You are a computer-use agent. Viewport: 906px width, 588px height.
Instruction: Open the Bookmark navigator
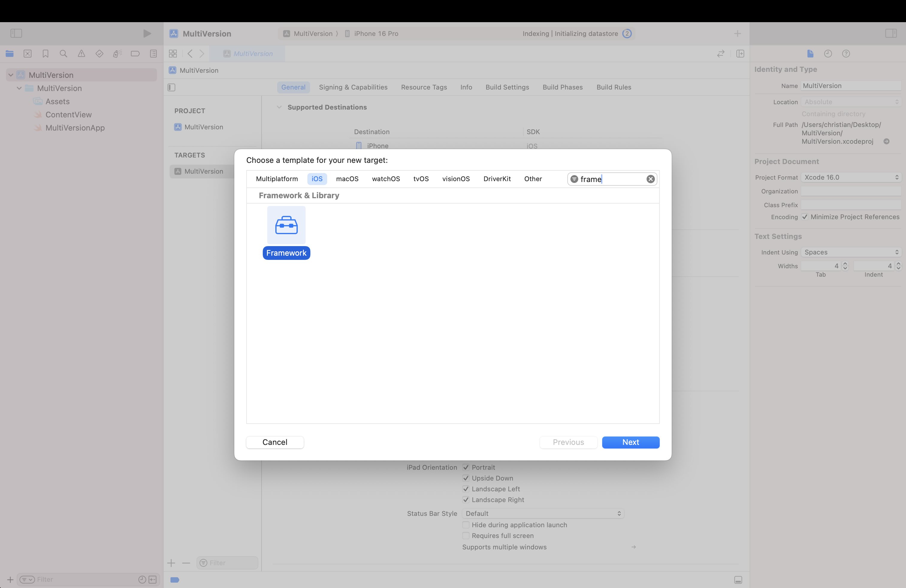(45, 54)
